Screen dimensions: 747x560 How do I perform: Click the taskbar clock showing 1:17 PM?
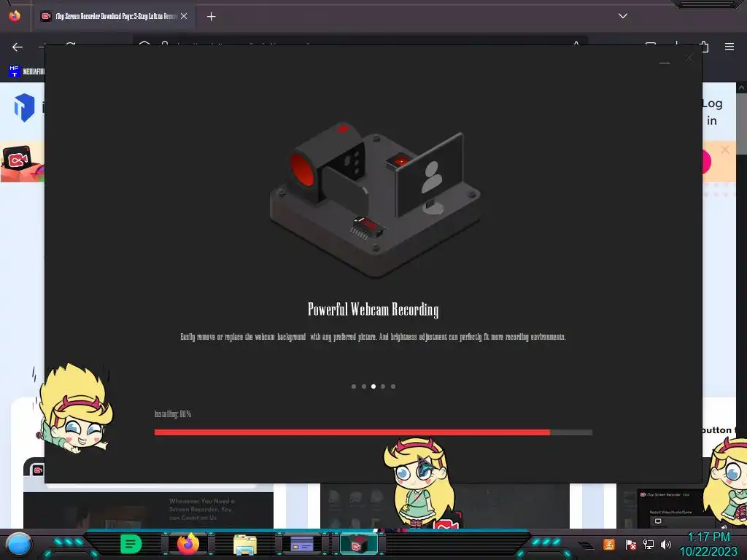point(708,544)
